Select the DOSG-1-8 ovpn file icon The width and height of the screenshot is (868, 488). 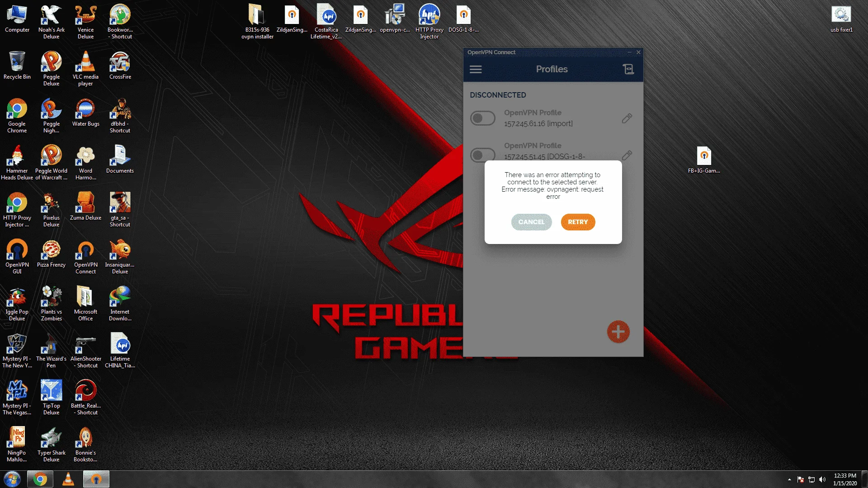click(x=463, y=19)
